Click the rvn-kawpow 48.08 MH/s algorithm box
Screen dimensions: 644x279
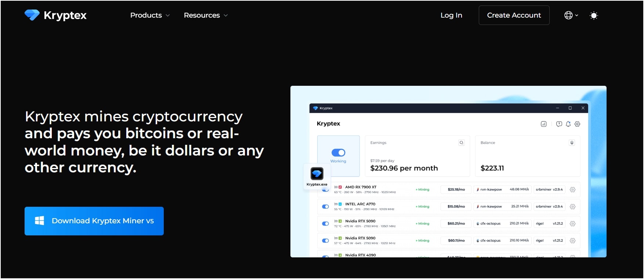tap(502, 190)
